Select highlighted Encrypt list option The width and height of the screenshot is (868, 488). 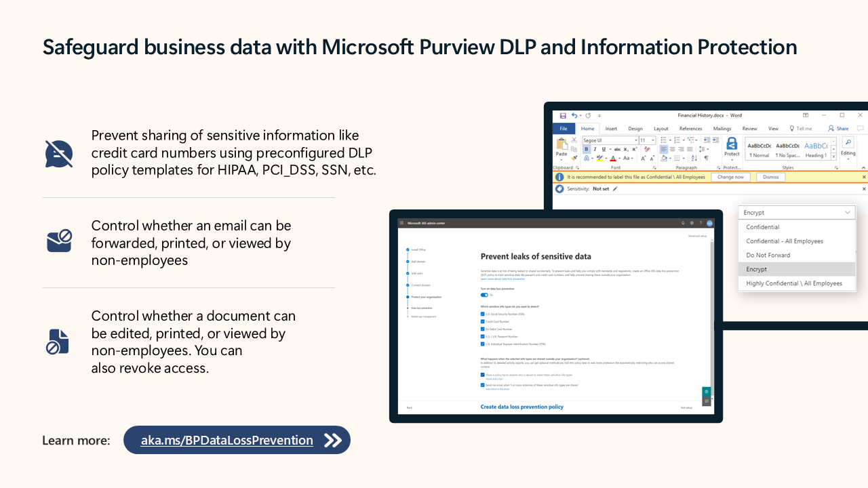(x=797, y=269)
